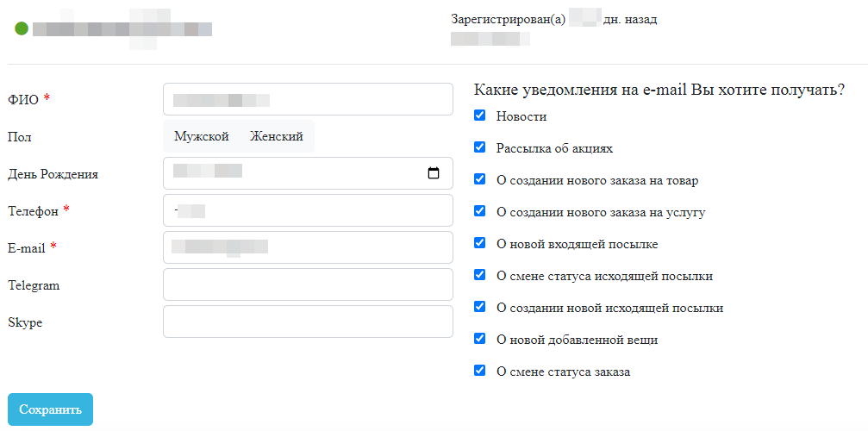Disable О создании нового заказа на товар
Viewport: 868px width, 431px height.
point(480,179)
